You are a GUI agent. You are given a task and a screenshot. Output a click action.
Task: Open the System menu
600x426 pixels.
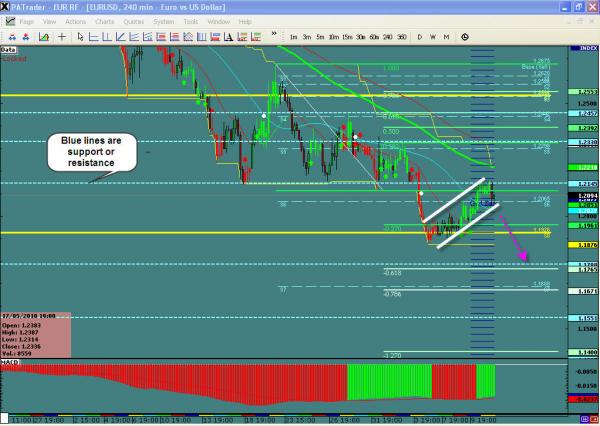163,20
